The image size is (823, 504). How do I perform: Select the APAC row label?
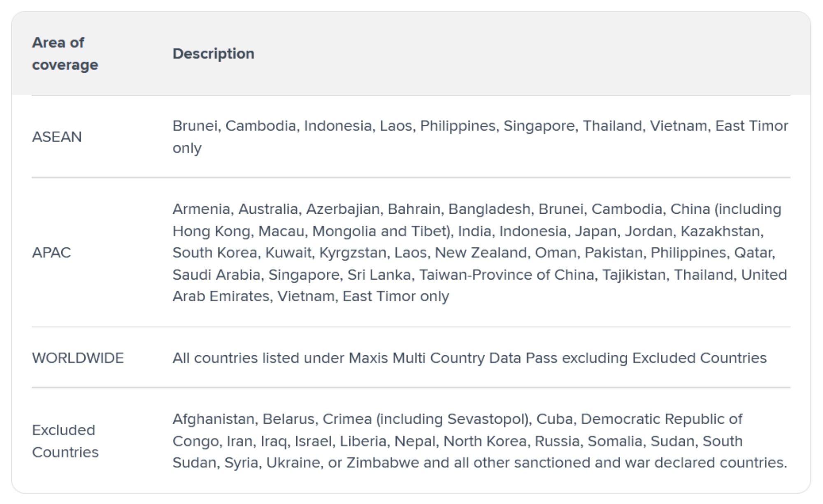coord(51,253)
